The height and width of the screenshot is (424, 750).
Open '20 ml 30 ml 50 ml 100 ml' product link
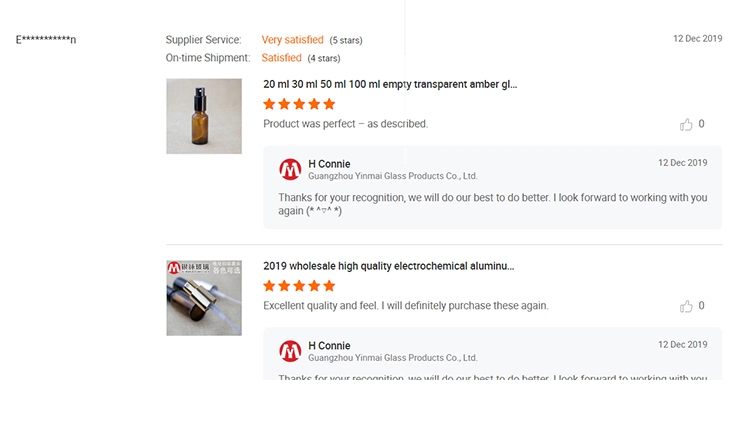tap(390, 84)
